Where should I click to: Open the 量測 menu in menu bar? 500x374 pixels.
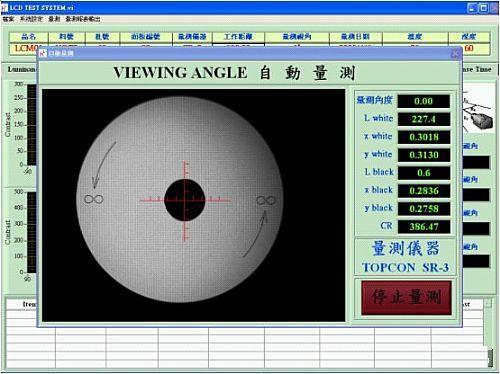pos(54,19)
